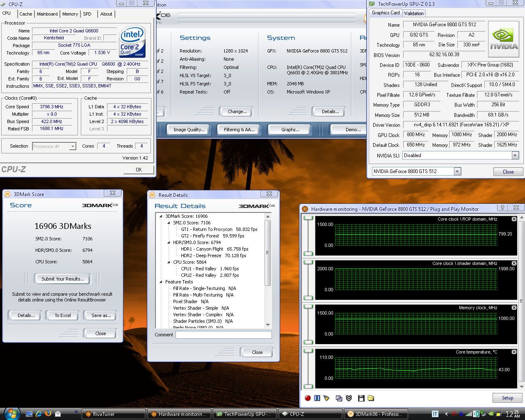The height and width of the screenshot is (420, 525).
Task: Close the Memory clock graph panel
Action: (514, 308)
